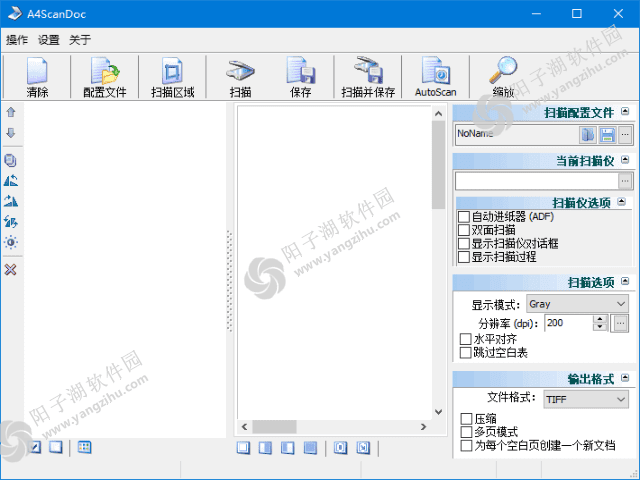Click preview horizontal scrollbar thumb
This screenshot has width=640, height=480.
274,427
